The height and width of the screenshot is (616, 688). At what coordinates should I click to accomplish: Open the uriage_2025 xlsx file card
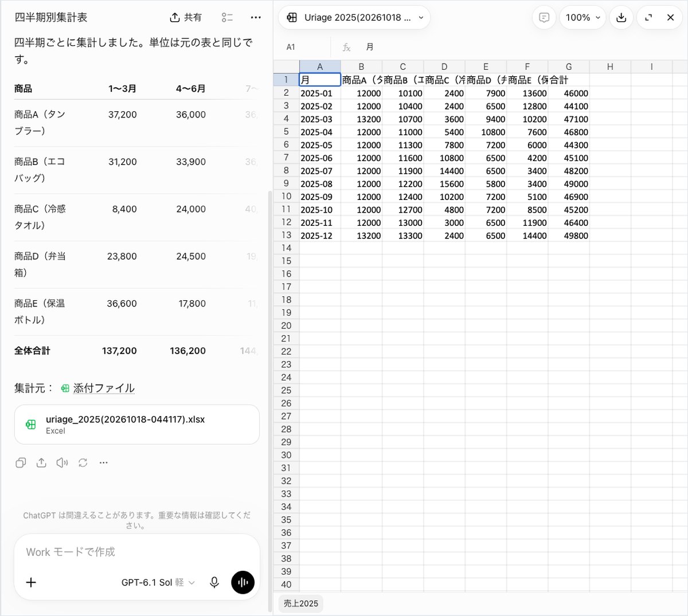pyautogui.click(x=137, y=425)
